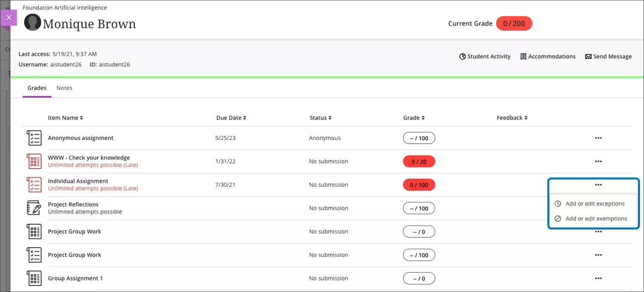This screenshot has width=644, height=292.
Task: Open the Group Assignment 1 item icon
Action: click(x=34, y=278)
